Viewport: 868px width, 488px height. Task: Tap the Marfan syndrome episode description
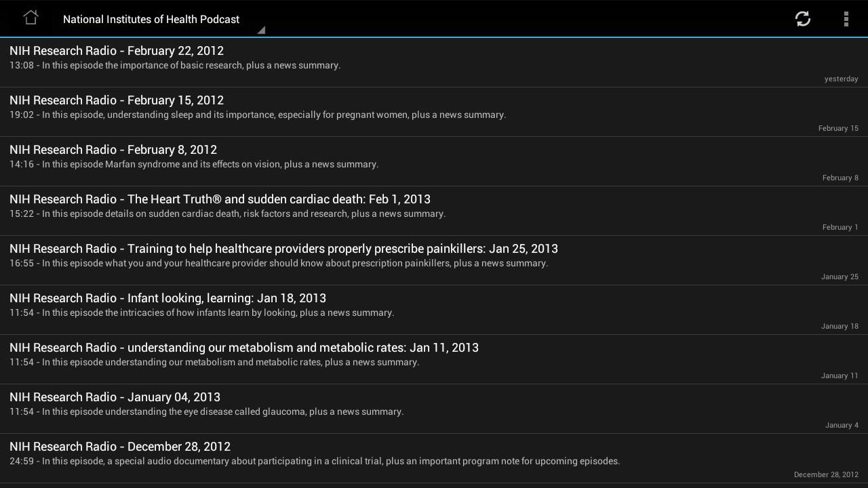[x=194, y=165]
